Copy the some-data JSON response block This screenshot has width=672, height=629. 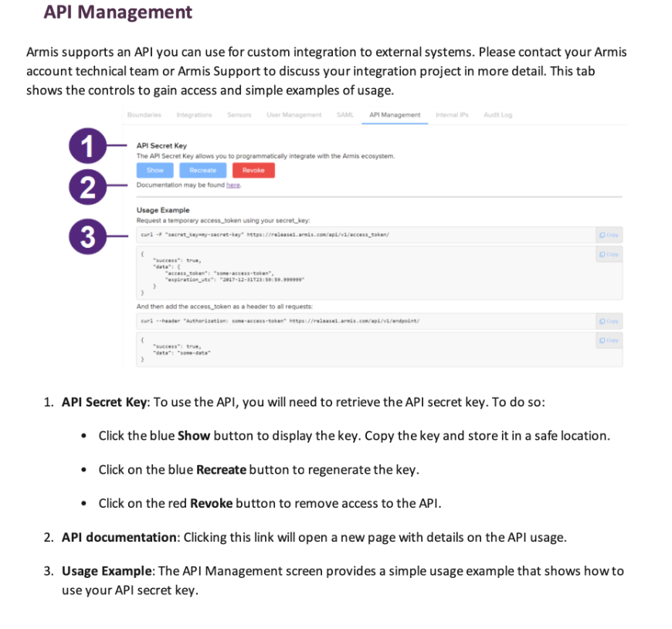coord(609,341)
